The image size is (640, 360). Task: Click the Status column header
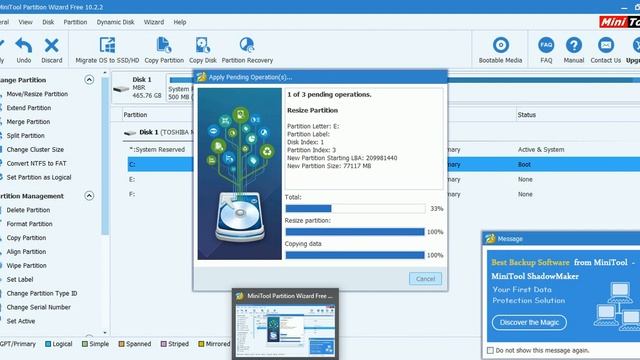pos(527,115)
